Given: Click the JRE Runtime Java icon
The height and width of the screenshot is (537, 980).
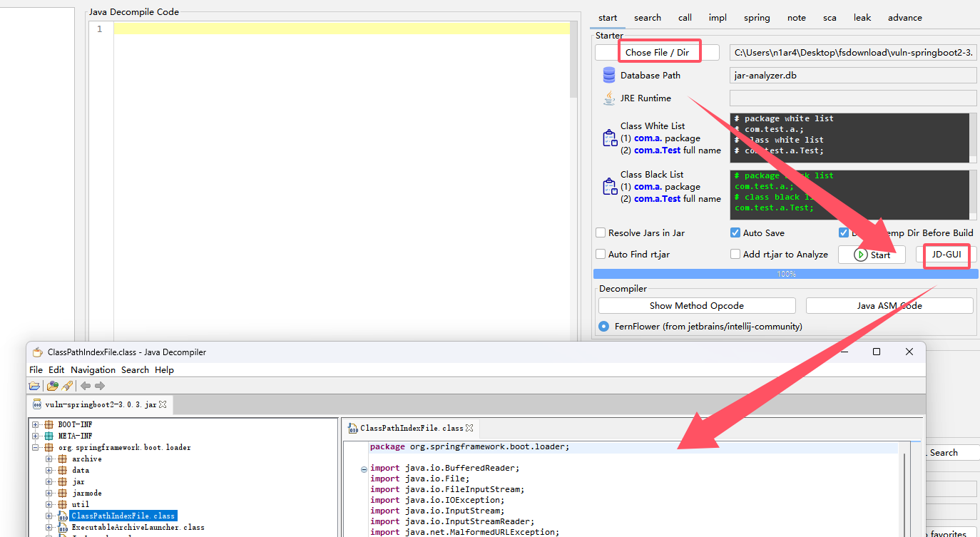Looking at the screenshot, I should pos(608,98).
